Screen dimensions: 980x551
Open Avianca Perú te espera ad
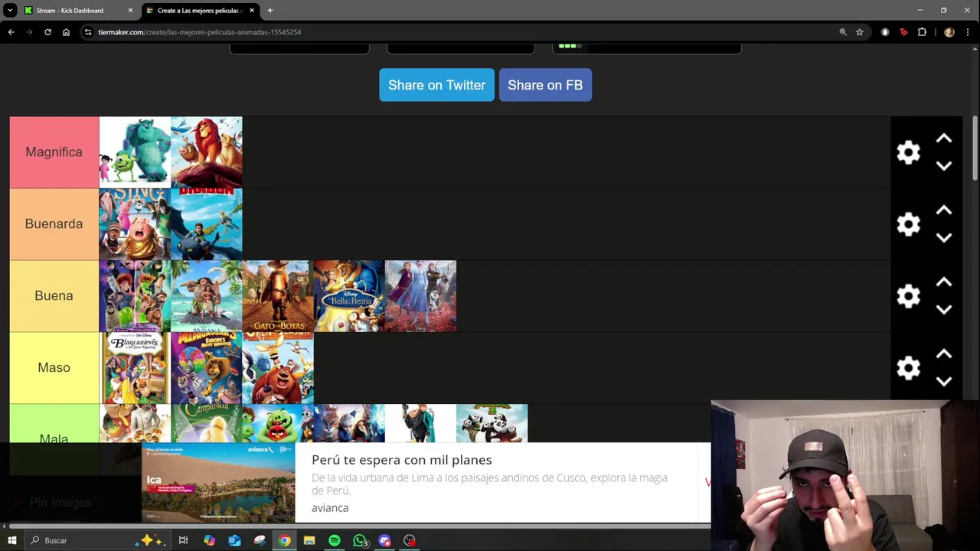pyautogui.click(x=401, y=460)
